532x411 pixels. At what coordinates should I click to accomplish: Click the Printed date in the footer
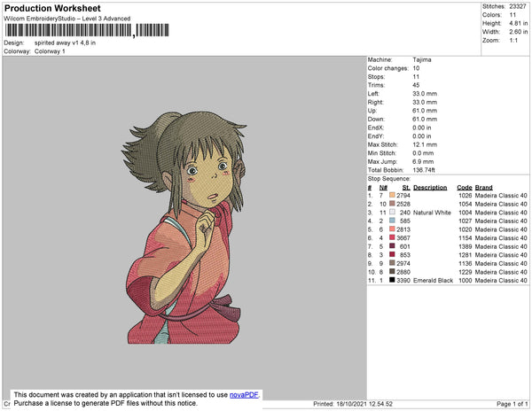tap(353, 404)
